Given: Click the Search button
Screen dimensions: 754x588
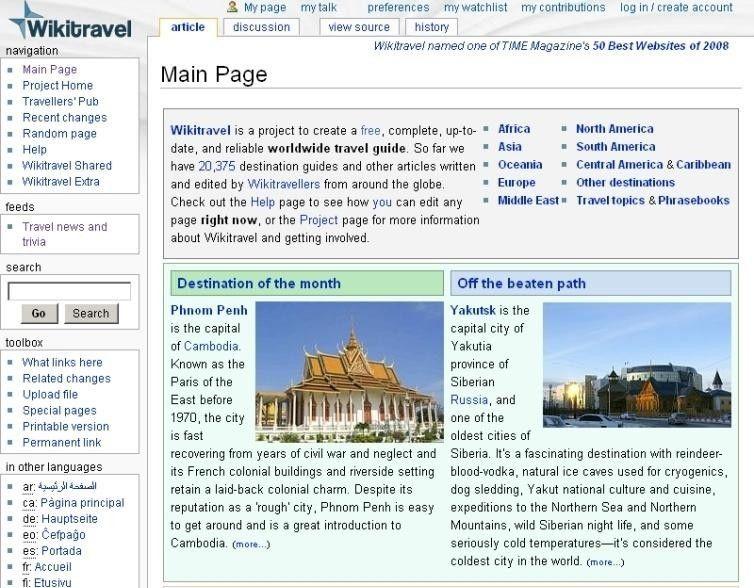Looking at the screenshot, I should (x=91, y=313).
